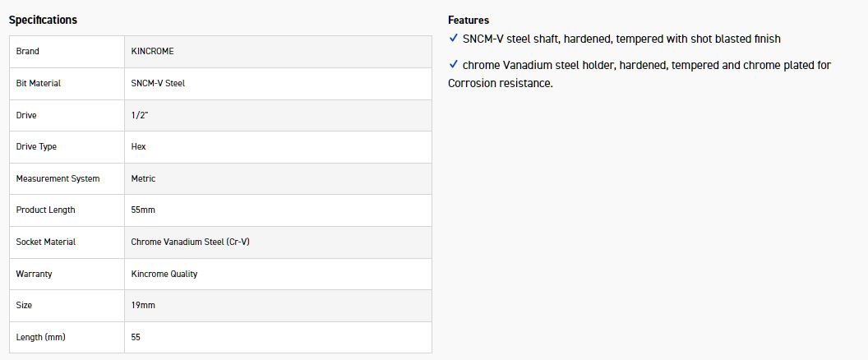Select the SNCM-V Steel bit material value
868x360 pixels.
[x=158, y=83]
